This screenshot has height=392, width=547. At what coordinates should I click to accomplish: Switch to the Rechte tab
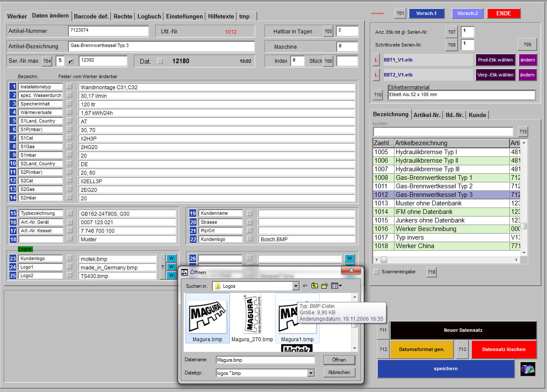point(123,16)
